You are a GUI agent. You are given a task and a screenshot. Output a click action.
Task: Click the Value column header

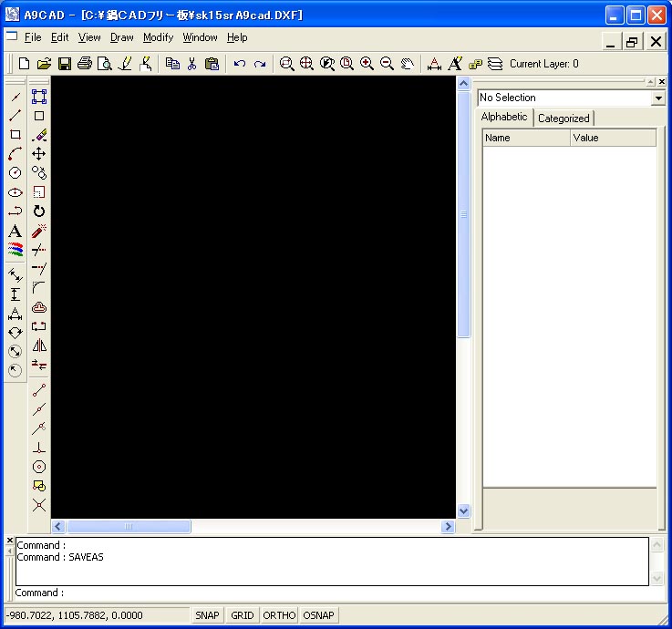614,138
